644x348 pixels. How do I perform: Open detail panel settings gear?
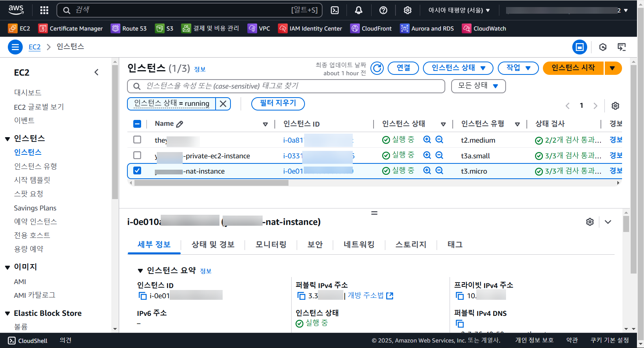point(590,222)
